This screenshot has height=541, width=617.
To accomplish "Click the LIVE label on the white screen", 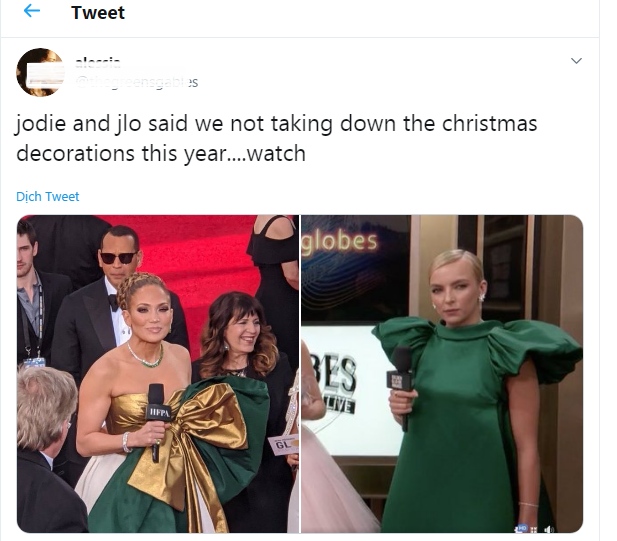I will tap(340, 405).
